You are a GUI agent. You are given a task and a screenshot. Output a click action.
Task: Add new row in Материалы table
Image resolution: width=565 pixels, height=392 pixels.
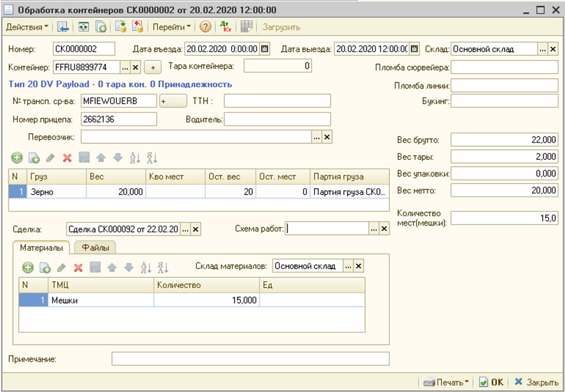[28, 268]
